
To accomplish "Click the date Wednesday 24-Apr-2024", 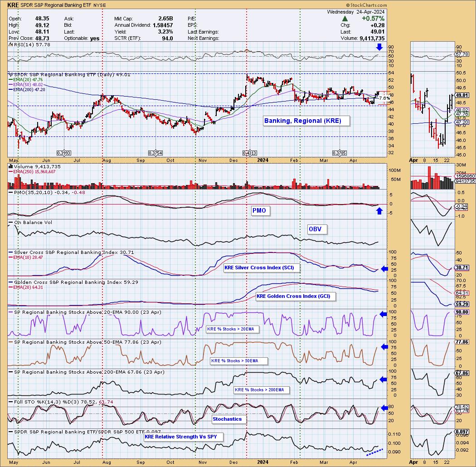I will click(x=356, y=12).
